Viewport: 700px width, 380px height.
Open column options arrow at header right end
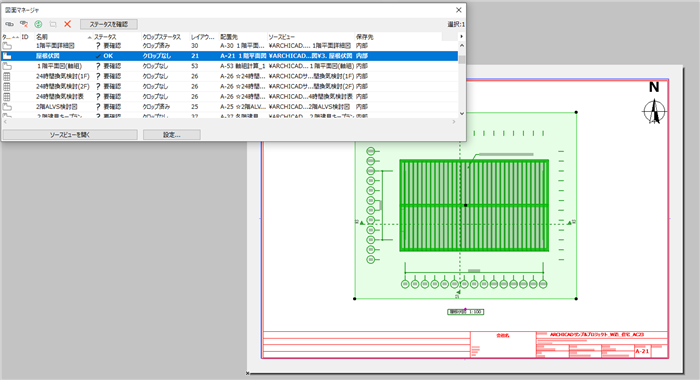(x=461, y=37)
